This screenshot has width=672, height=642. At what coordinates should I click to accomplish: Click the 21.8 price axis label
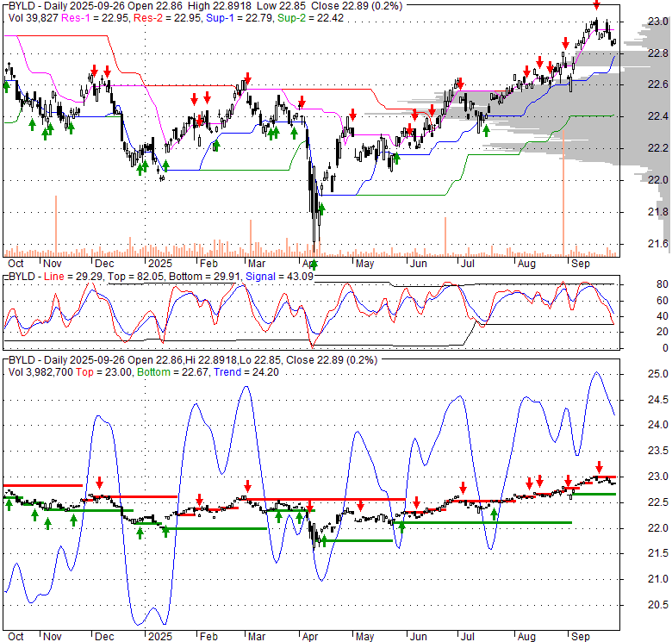click(x=657, y=212)
